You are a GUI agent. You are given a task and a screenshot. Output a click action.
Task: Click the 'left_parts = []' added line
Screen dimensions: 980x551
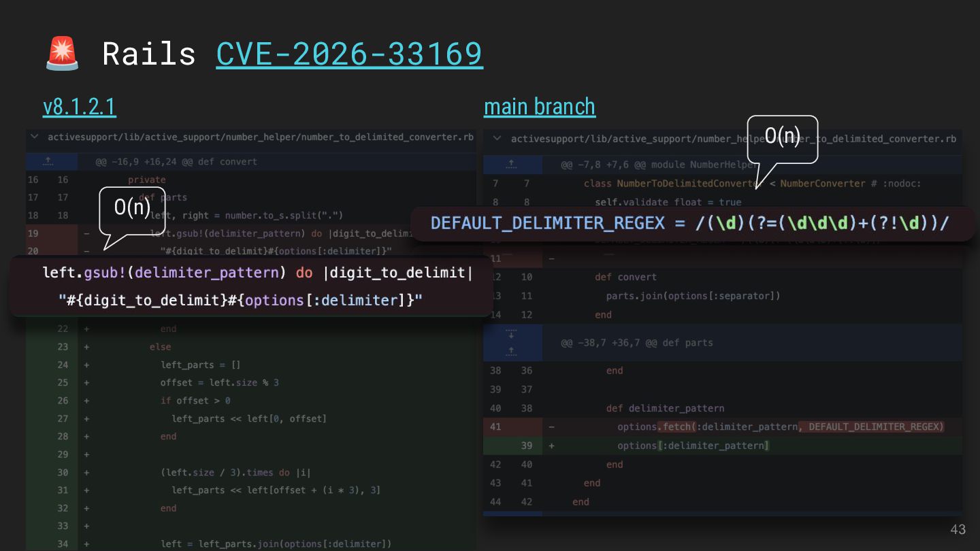click(201, 365)
